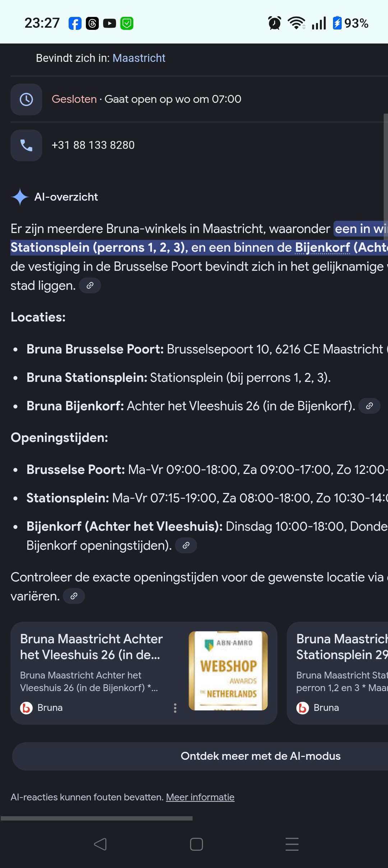Open three-dot menu on Bruna Vleeshuis card
The height and width of the screenshot is (868, 388).
pos(175,708)
